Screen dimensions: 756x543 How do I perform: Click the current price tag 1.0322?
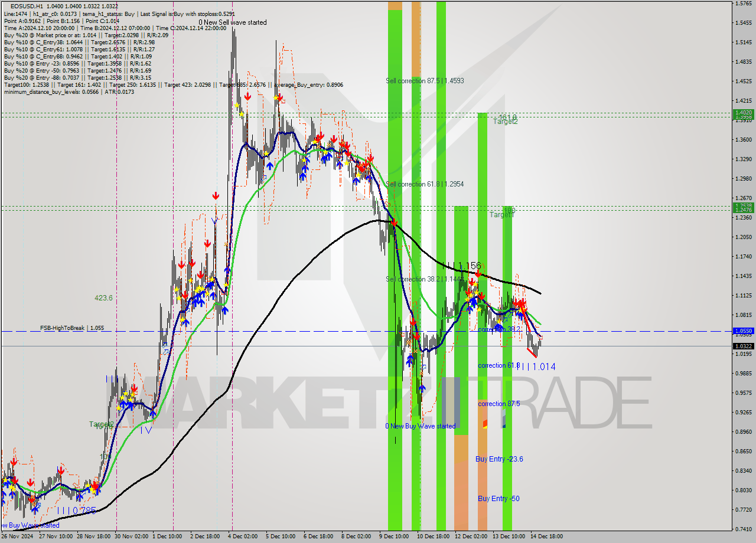pos(743,346)
